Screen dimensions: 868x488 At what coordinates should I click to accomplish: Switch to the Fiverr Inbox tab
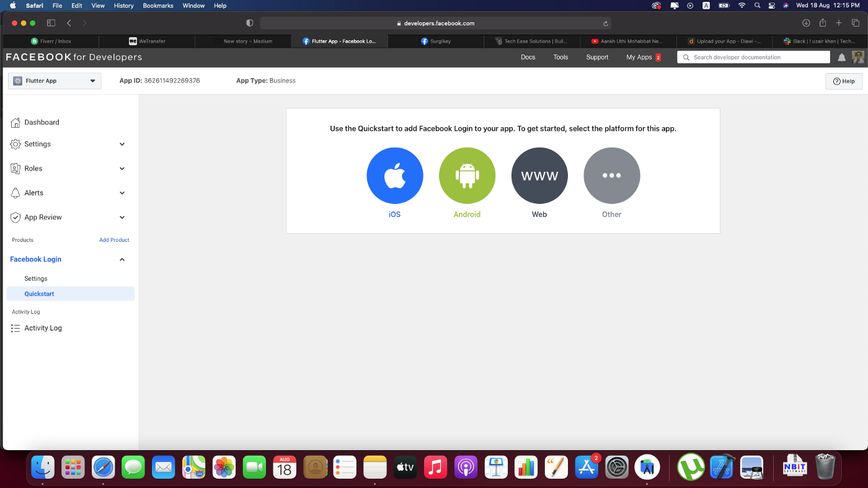pyautogui.click(x=51, y=41)
